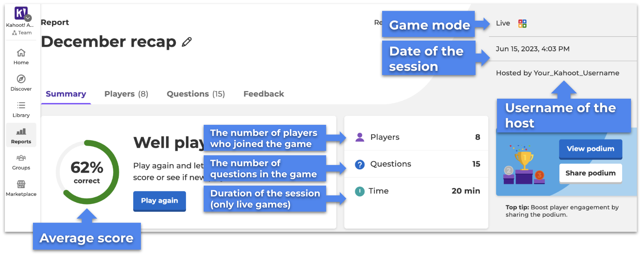Open the Feedback tab
Image resolution: width=644 pixels, height=255 pixels.
(x=263, y=94)
